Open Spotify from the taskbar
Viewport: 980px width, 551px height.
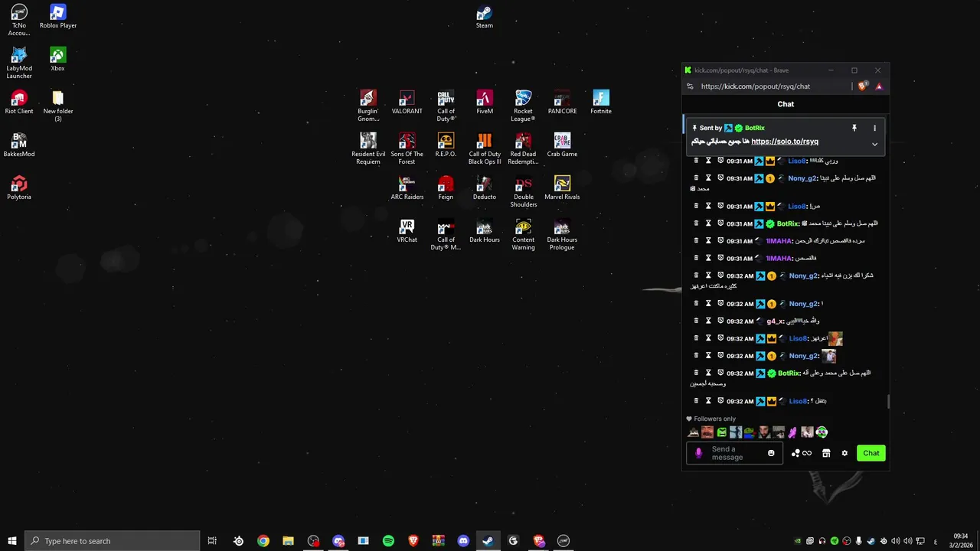(388, 541)
